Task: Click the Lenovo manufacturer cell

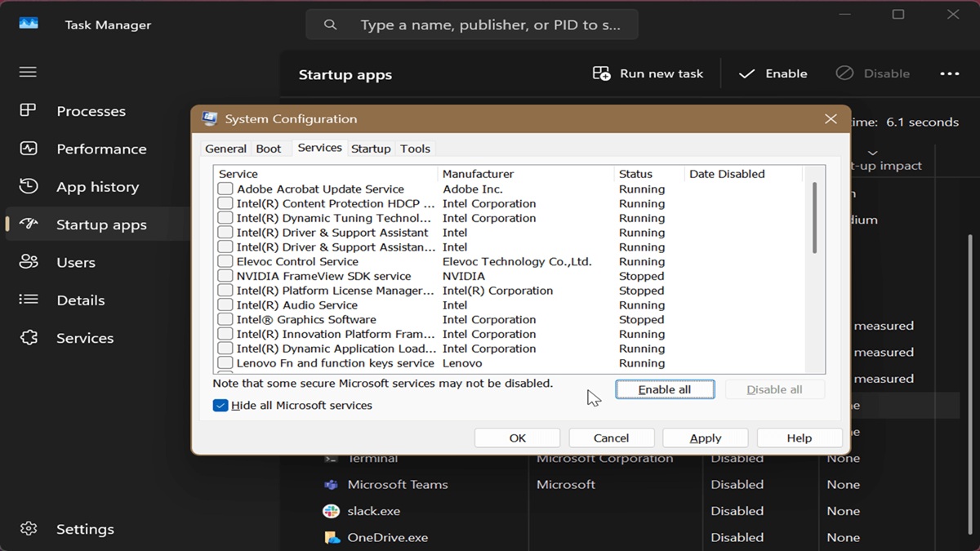Action: (462, 363)
